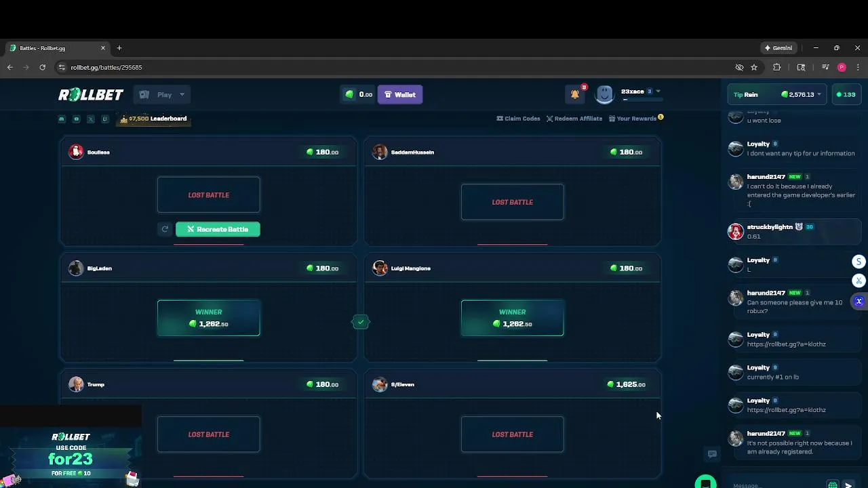Click the Battles - Rollbet.gg browser tab
The image size is (868, 488).
point(57,48)
